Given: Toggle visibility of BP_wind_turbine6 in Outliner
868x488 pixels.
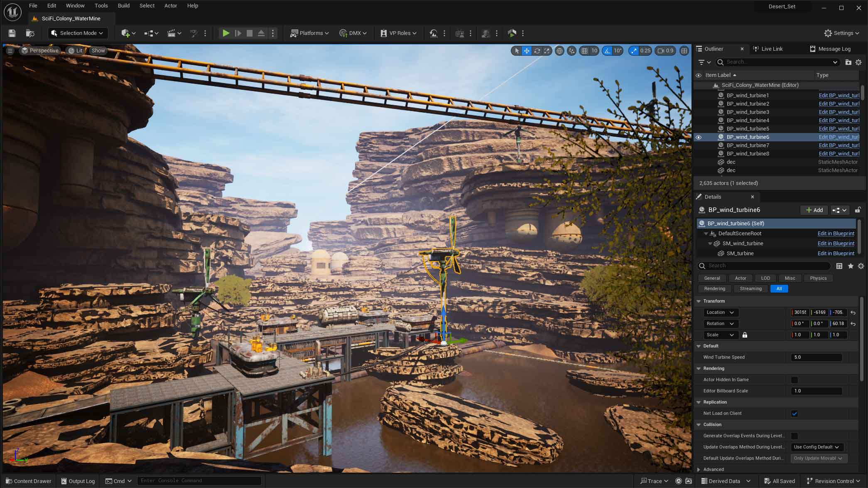Looking at the screenshot, I should (699, 137).
